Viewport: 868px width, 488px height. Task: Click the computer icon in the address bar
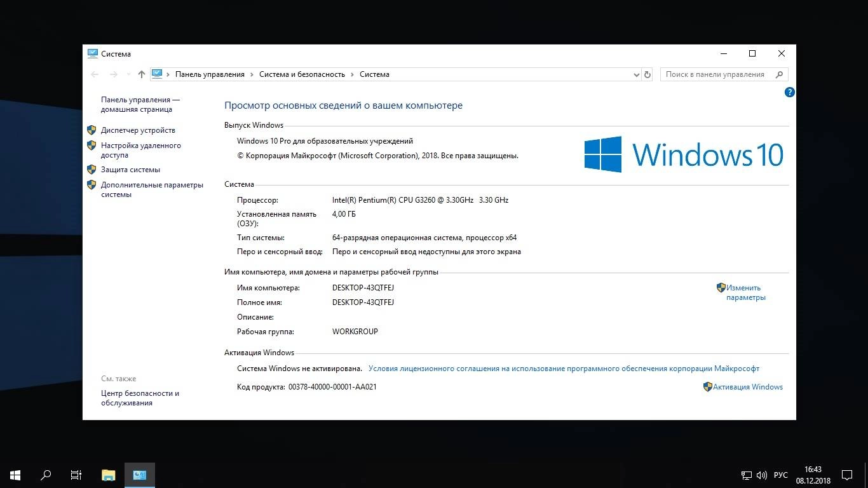(157, 74)
